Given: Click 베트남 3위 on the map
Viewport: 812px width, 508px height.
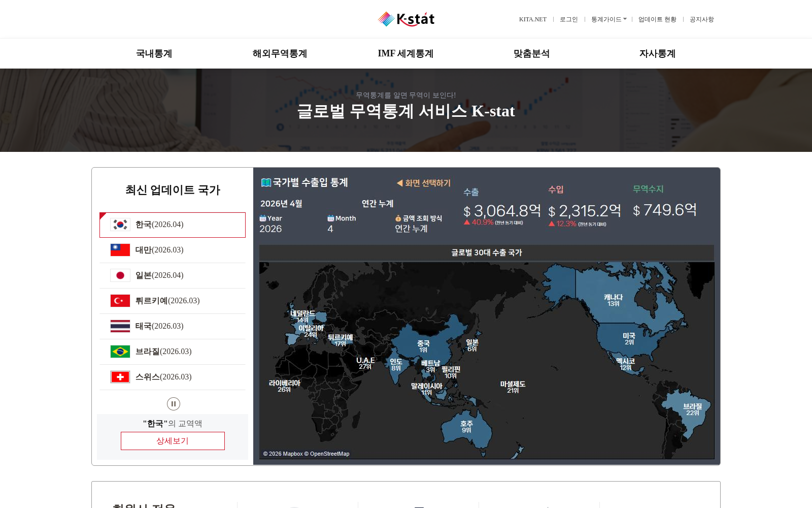Looking at the screenshot, I should coord(430,366).
